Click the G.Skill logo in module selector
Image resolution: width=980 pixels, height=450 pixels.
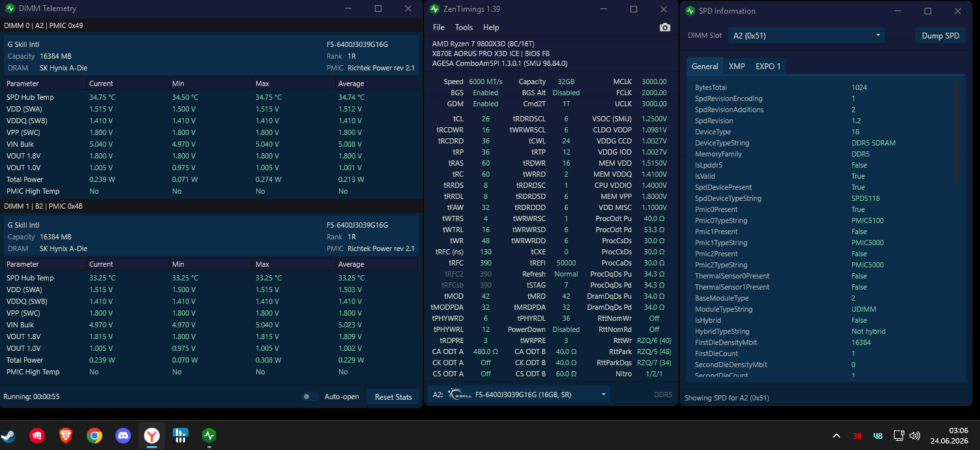(459, 395)
